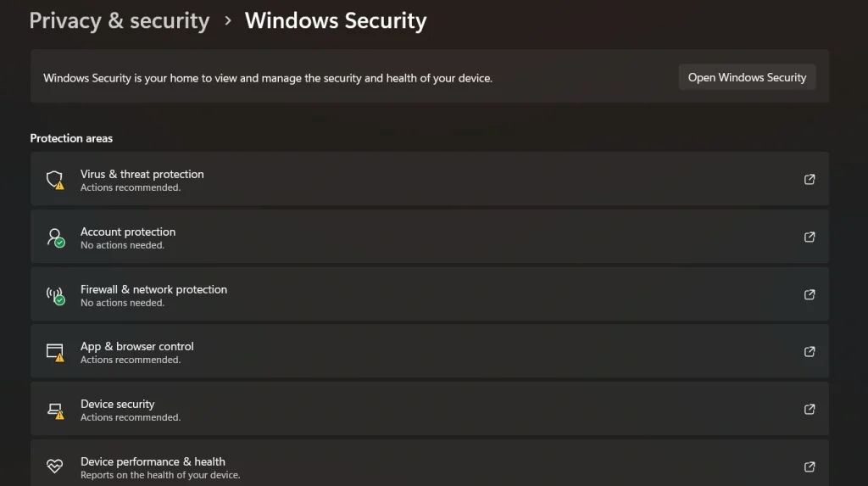Click 'Actions recommended.' under Virus & threat protection
The height and width of the screenshot is (486, 868).
(131, 187)
